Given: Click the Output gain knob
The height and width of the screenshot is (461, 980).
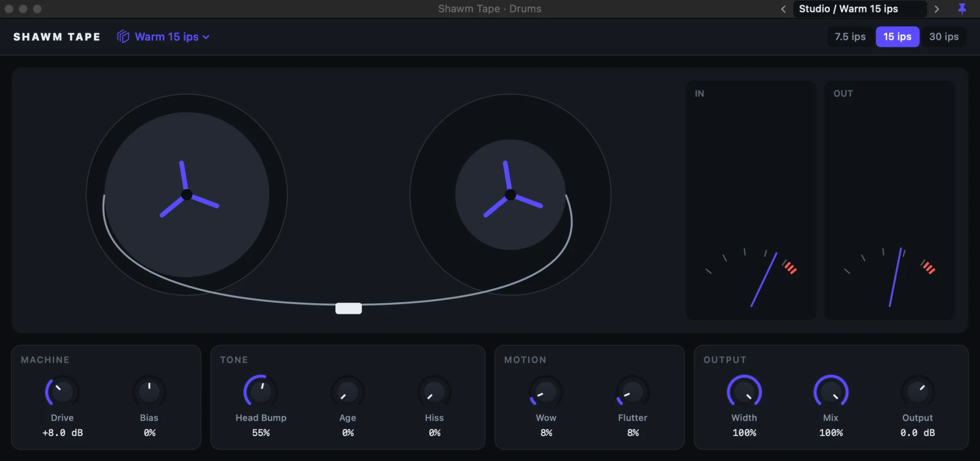Looking at the screenshot, I should tap(918, 392).
